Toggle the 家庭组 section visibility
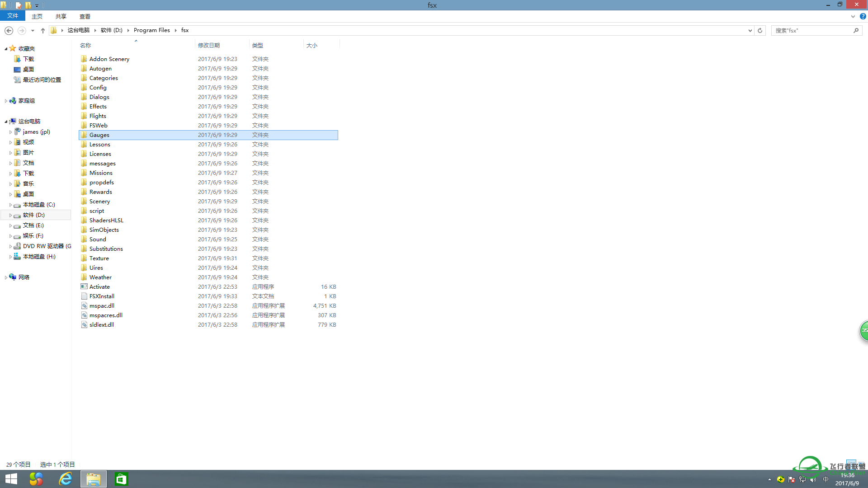This screenshot has width=868, height=488. 6,100
